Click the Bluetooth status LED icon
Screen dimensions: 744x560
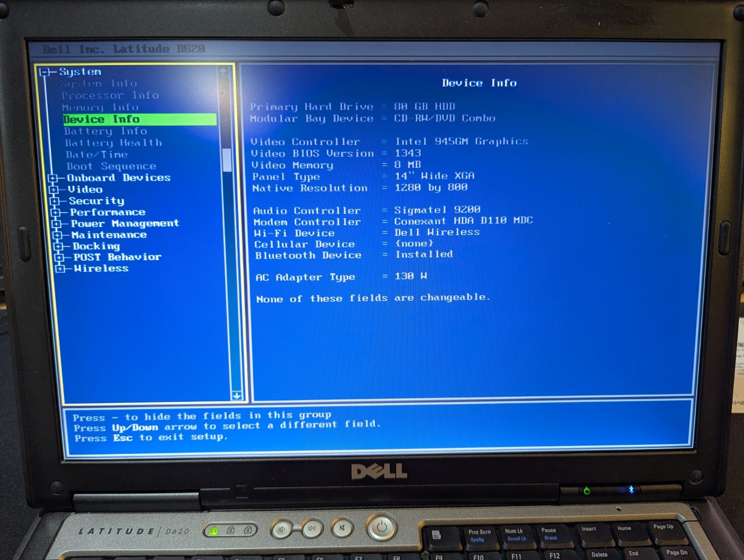point(631,489)
